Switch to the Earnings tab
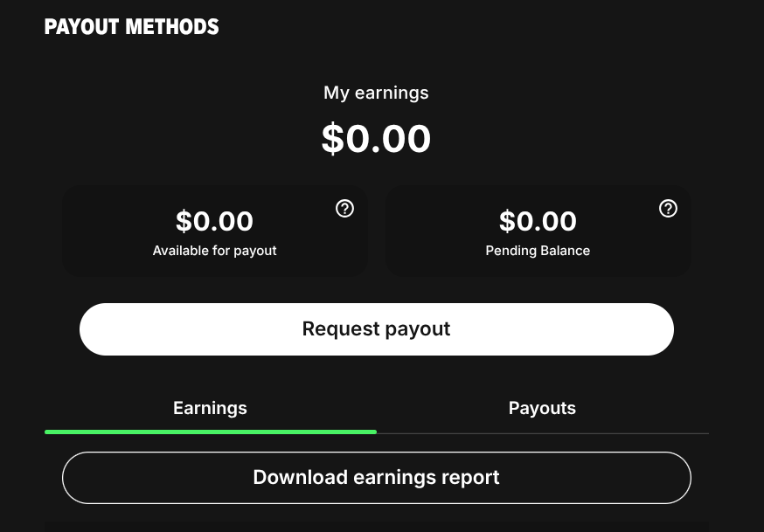Viewport: 764px width, 532px height. pyautogui.click(x=210, y=408)
